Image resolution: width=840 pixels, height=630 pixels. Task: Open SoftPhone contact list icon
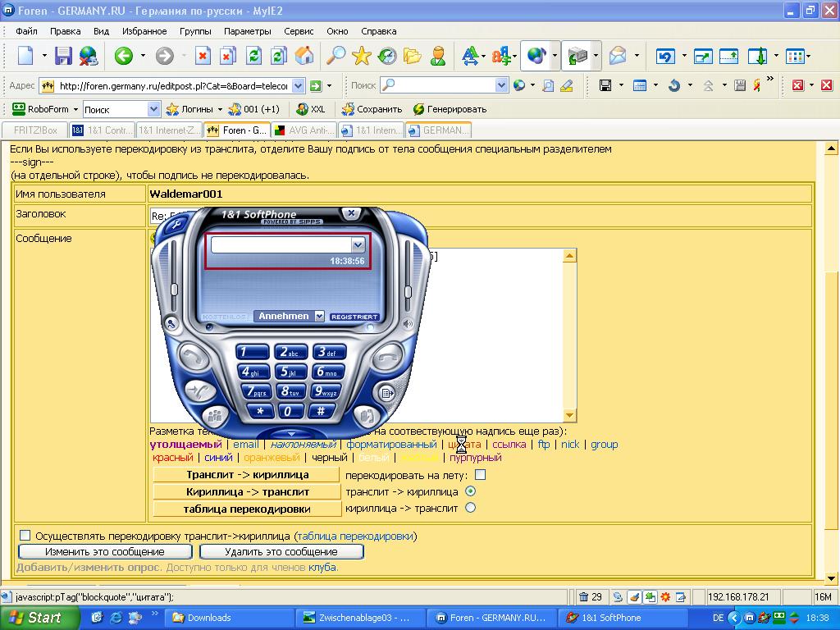(x=387, y=393)
